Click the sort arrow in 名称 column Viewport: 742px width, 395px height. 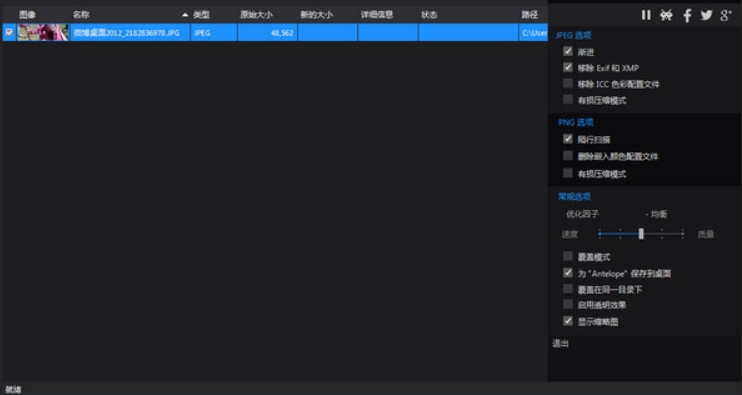pyautogui.click(x=185, y=15)
